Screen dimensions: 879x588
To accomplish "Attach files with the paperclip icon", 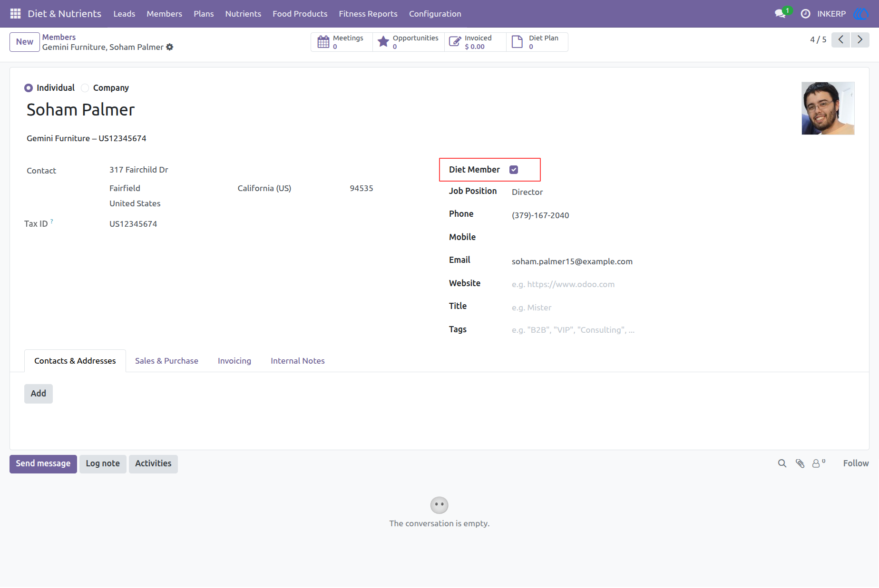I will (800, 463).
